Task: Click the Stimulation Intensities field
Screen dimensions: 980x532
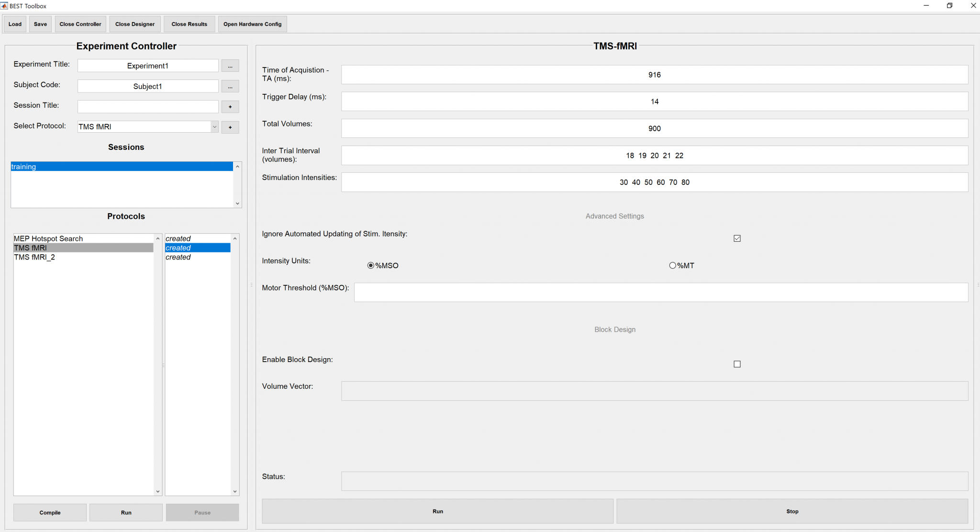Action: (655, 182)
